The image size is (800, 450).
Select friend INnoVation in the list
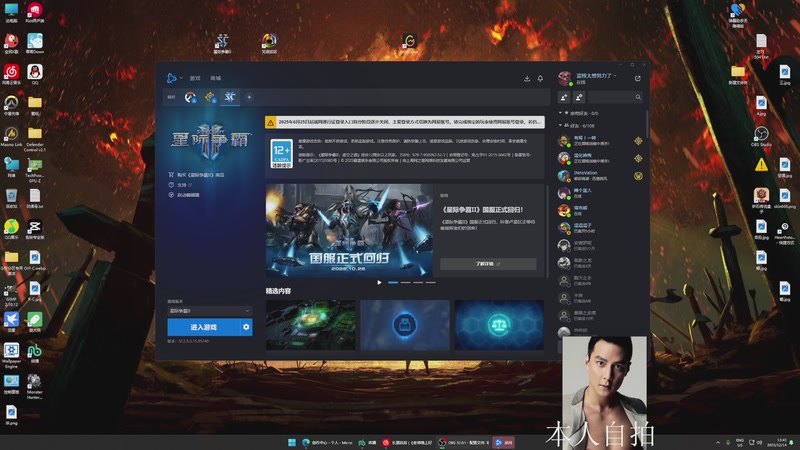[x=601, y=176]
